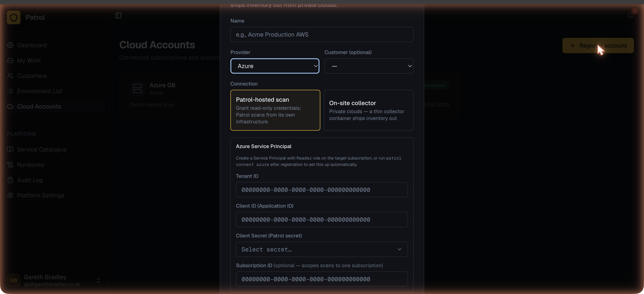This screenshot has width=644, height=294.
Task: Click the Cloud Accounts cloud icon
Action: coord(10,106)
